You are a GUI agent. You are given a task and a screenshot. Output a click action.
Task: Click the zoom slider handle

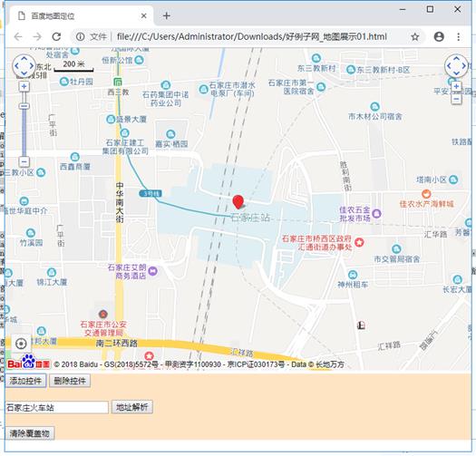click(x=24, y=106)
